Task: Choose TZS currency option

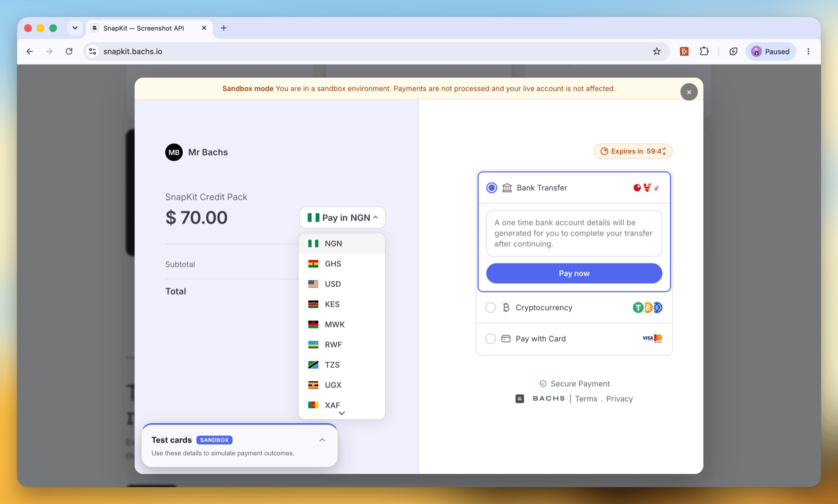Action: (x=342, y=364)
